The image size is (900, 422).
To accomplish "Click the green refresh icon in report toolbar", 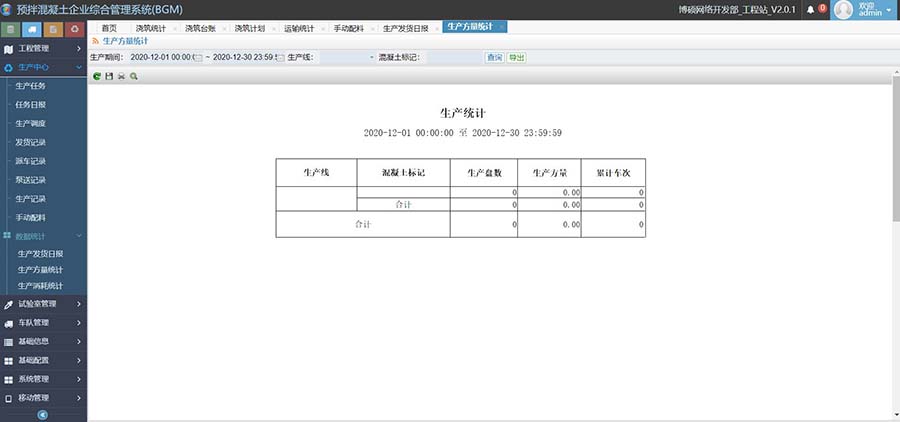I will pos(96,76).
